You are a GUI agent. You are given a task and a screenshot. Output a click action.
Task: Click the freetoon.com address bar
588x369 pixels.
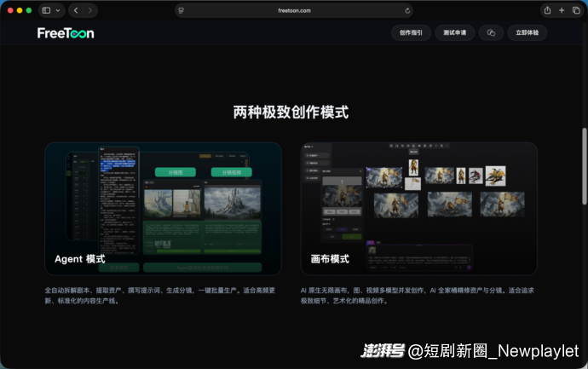coord(294,10)
